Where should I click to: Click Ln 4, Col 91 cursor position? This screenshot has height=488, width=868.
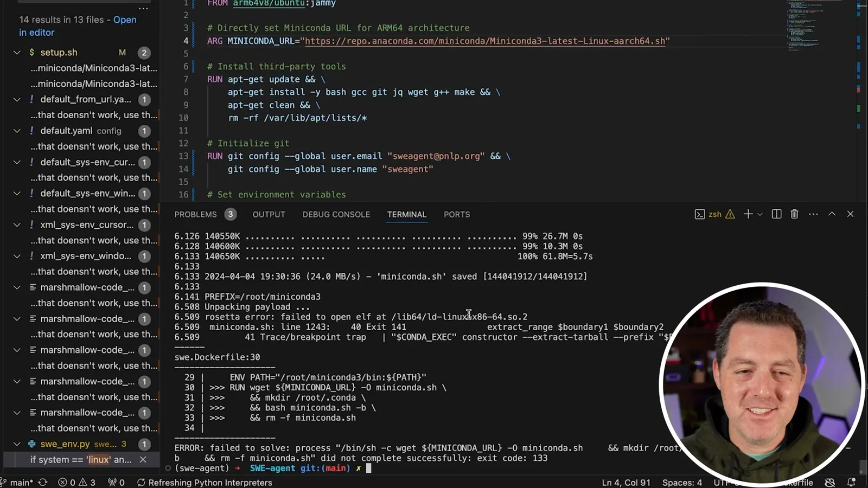[x=626, y=483]
